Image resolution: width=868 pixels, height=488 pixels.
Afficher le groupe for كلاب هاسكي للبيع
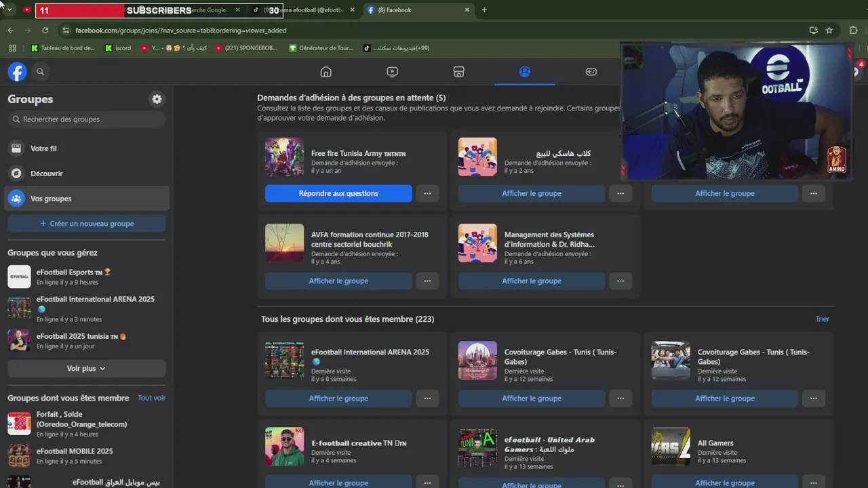(x=532, y=193)
